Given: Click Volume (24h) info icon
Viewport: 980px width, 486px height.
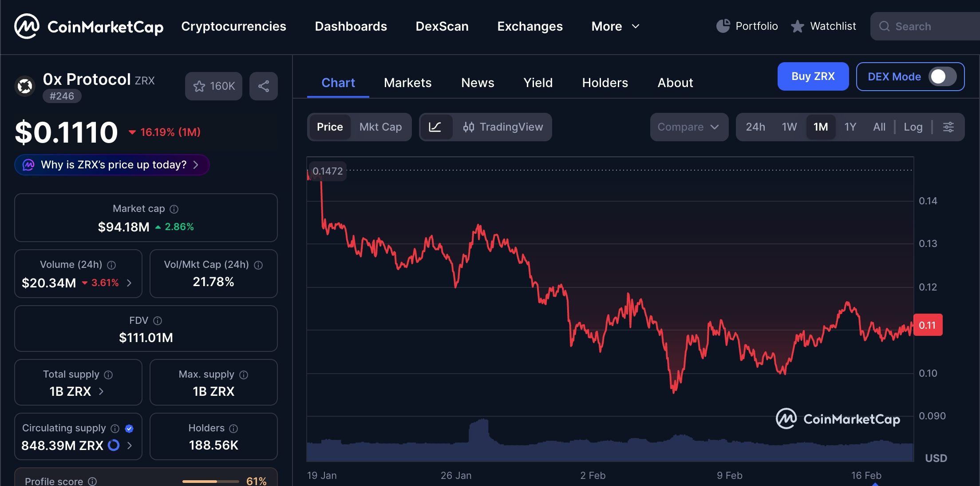Looking at the screenshot, I should tap(111, 265).
